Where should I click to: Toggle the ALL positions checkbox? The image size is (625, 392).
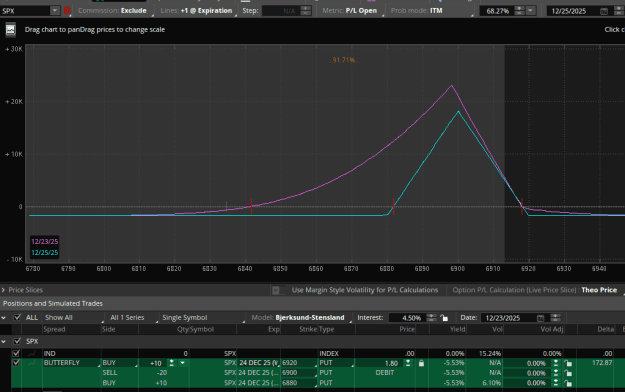tap(17, 317)
